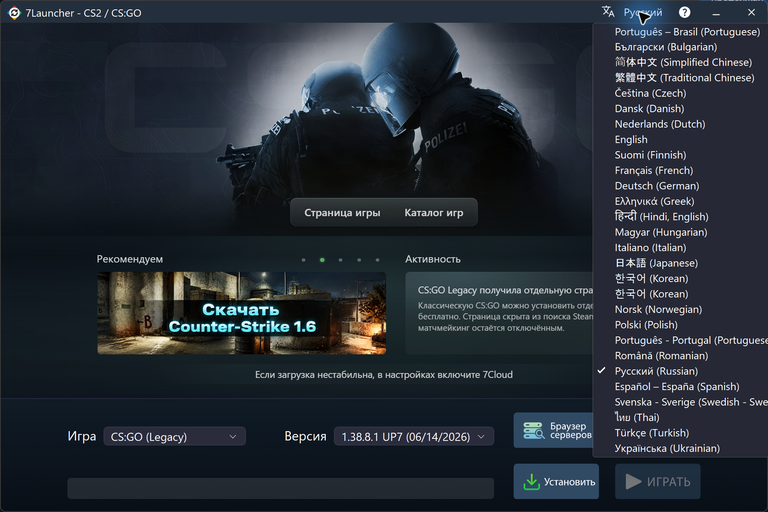Click the download progress bar
The image size is (768, 512).
(281, 488)
